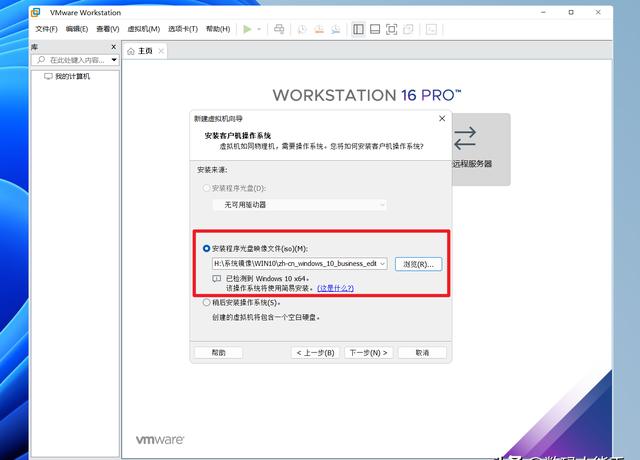Screen dimensions: 640x460
Task: Select 稍后安装操作系统(S) radio option
Action: coord(207,302)
